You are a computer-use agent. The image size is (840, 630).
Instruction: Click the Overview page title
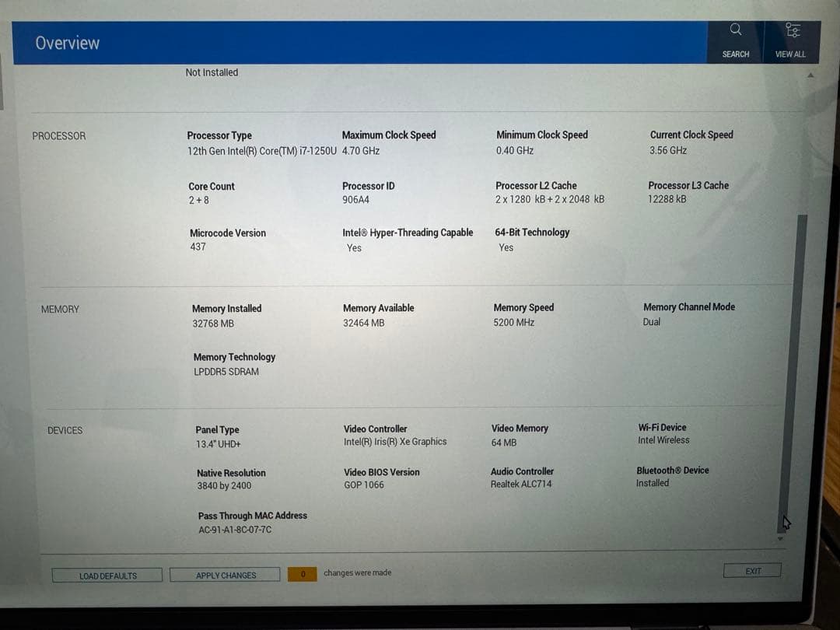(66, 44)
